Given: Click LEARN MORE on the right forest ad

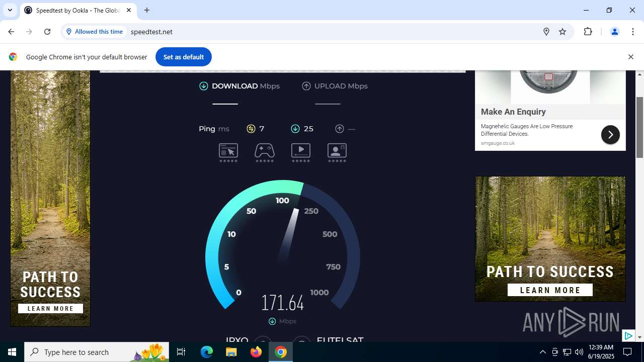Looking at the screenshot, I should tap(550, 290).
